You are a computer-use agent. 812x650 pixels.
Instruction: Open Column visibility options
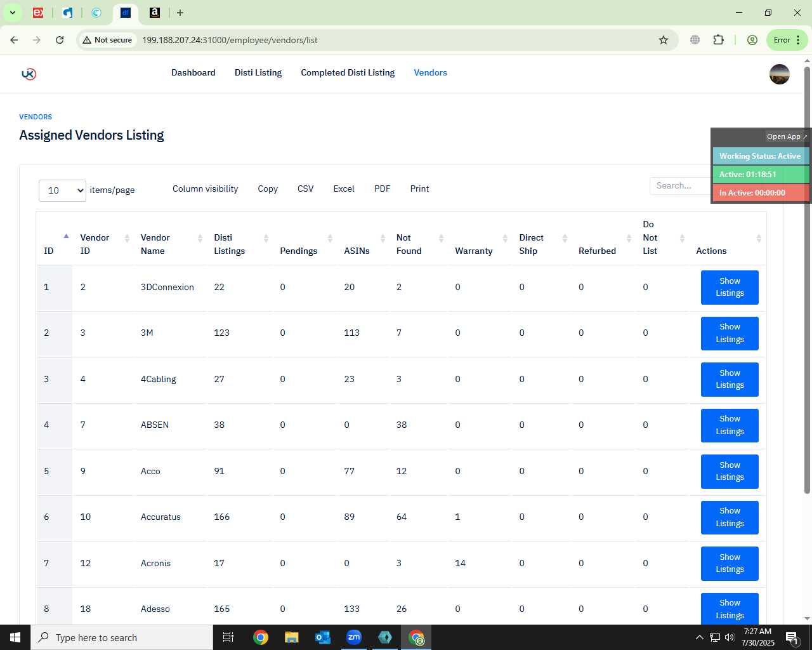tap(205, 189)
